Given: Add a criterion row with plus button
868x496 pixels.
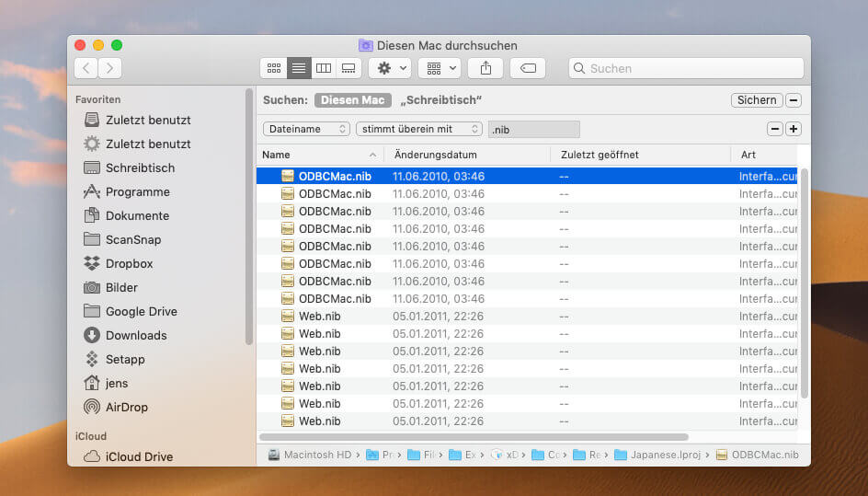Looking at the screenshot, I should [x=794, y=129].
